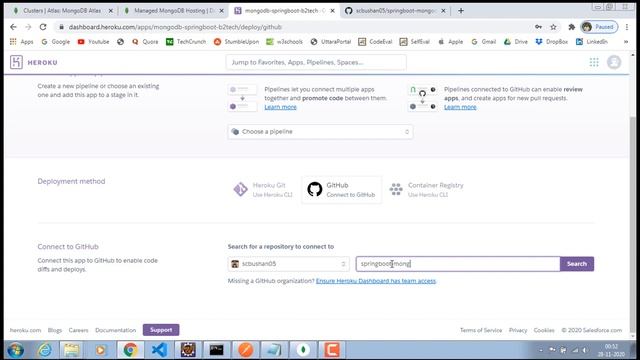Screen dimensions: 640x360
Task: Open the w3schools bookmark
Action: (x=284, y=42)
